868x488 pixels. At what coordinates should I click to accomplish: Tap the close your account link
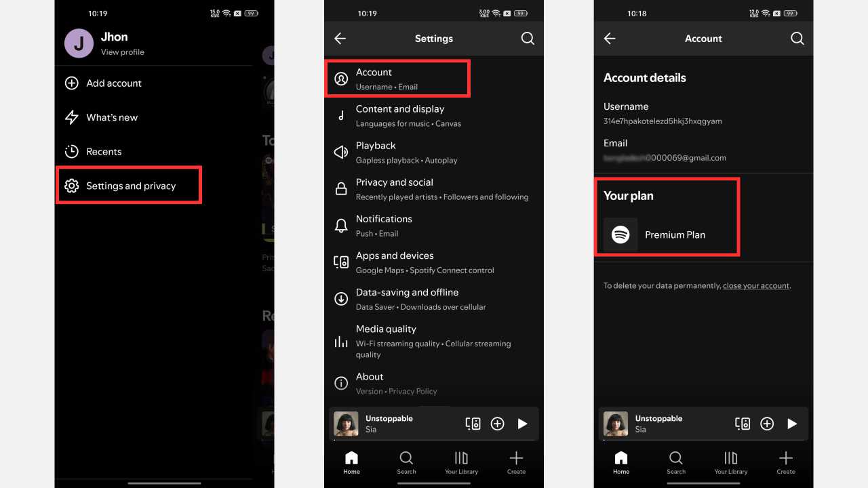click(755, 285)
